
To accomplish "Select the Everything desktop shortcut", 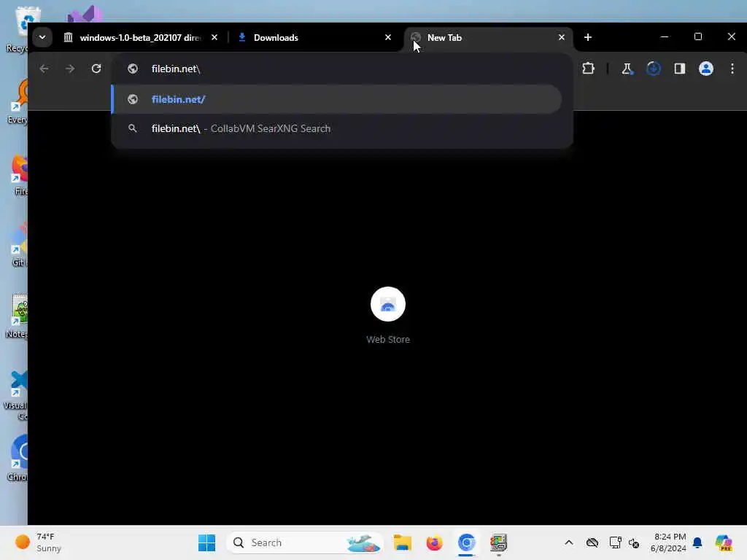I will (19, 101).
